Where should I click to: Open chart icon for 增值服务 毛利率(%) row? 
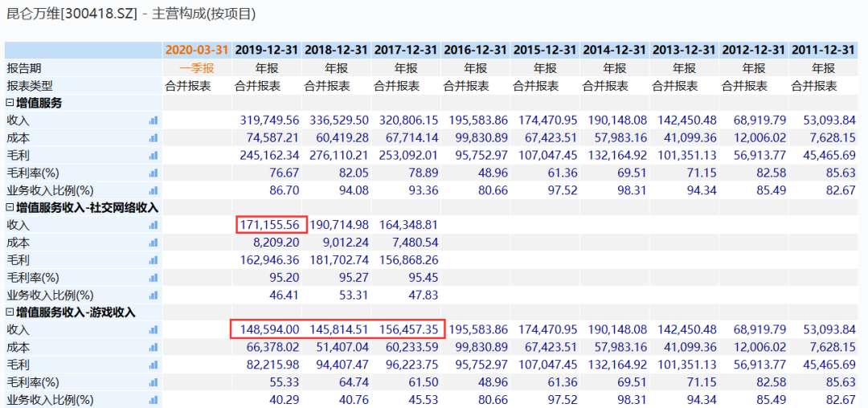(154, 173)
